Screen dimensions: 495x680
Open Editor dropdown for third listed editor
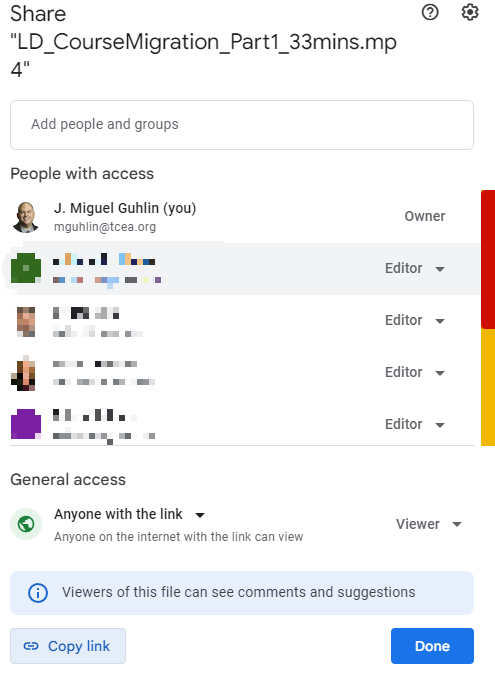pyautogui.click(x=415, y=373)
